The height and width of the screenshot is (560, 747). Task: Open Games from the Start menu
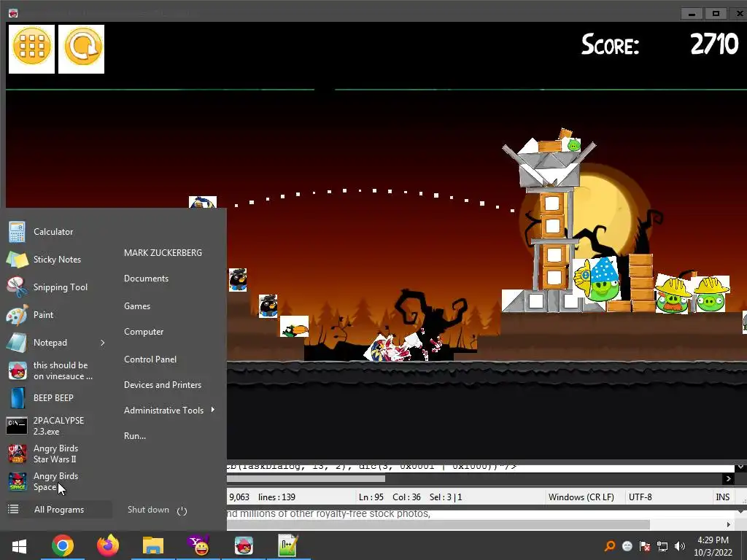pyautogui.click(x=137, y=306)
